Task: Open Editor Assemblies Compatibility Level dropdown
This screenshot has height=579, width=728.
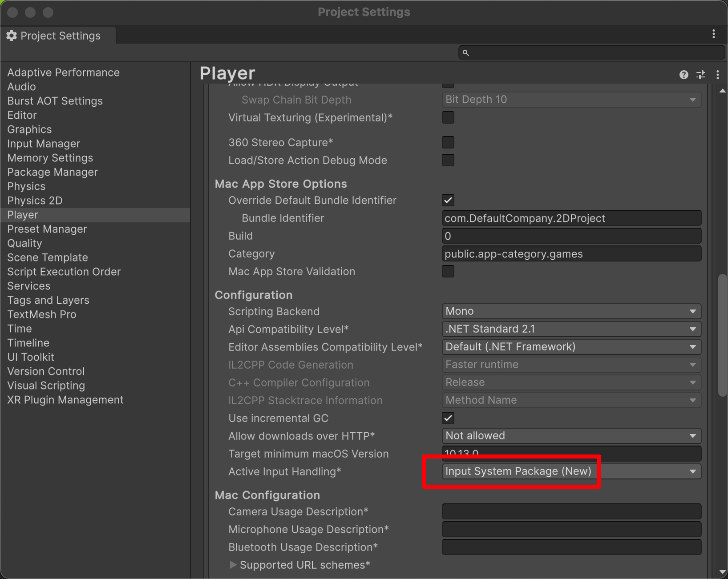Action: 571,347
